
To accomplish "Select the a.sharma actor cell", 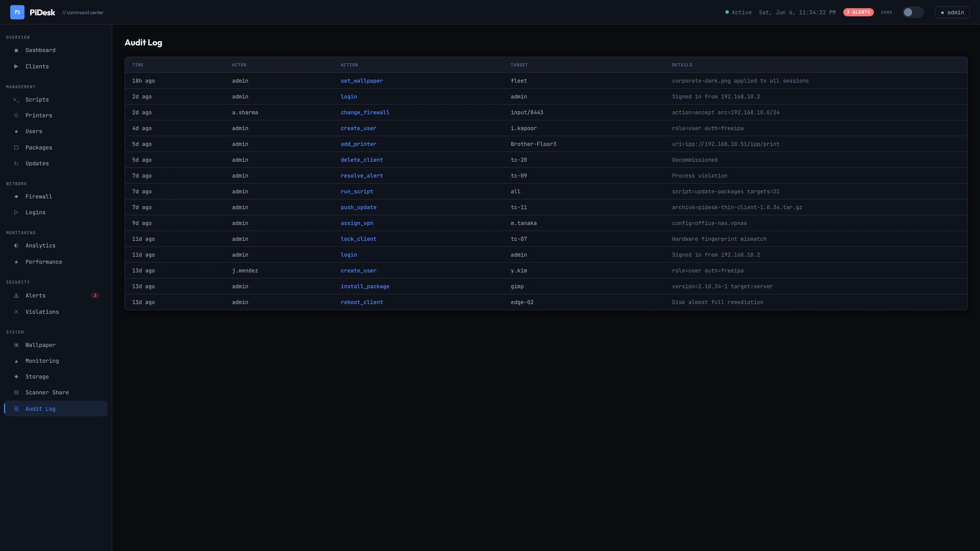I will pos(245,112).
